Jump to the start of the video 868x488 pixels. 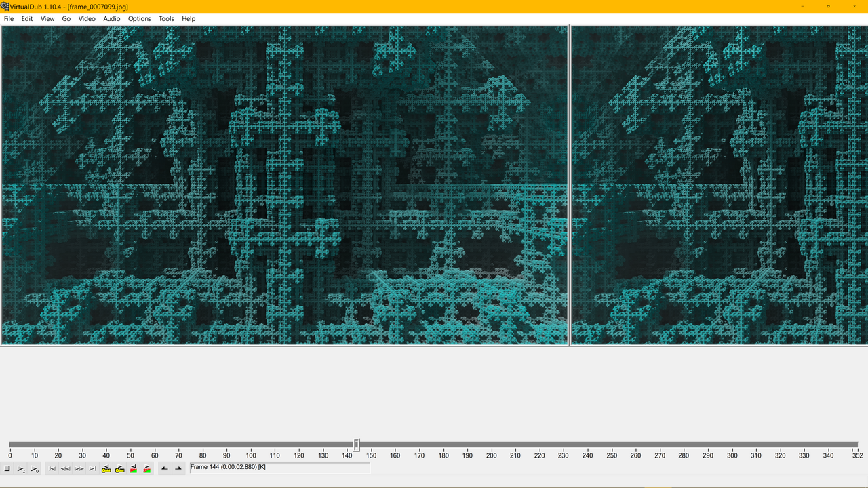(52, 469)
